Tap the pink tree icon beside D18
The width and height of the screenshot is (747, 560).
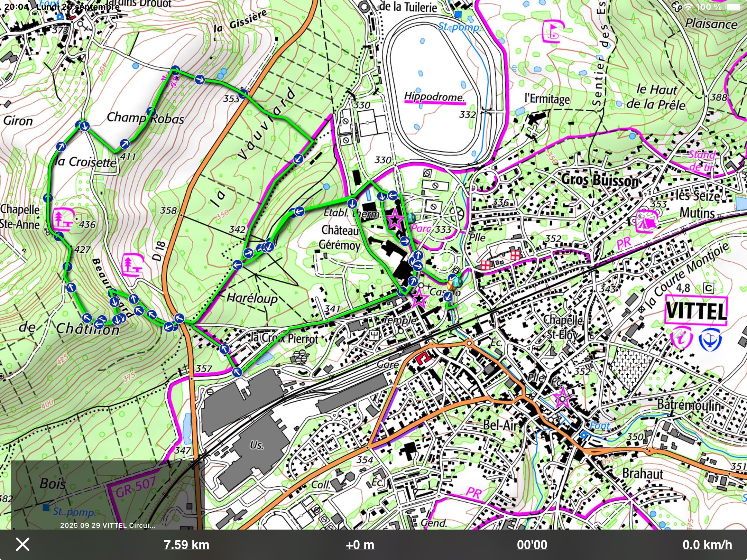point(132,264)
